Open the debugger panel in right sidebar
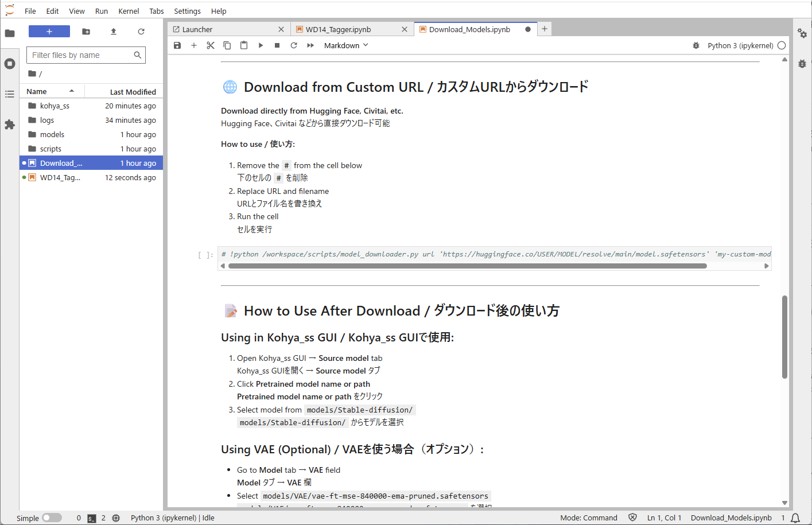This screenshot has height=525, width=812. point(802,64)
